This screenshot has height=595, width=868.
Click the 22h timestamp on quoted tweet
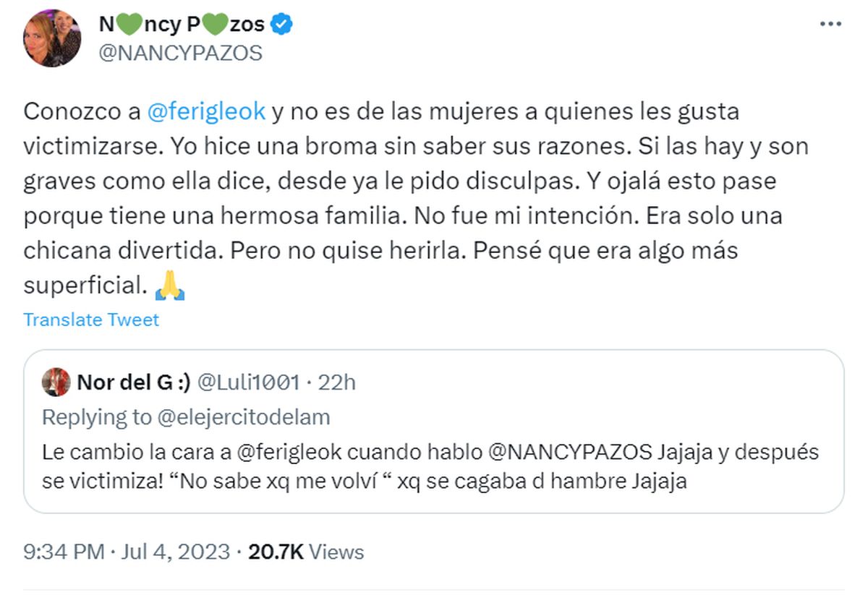point(337,382)
